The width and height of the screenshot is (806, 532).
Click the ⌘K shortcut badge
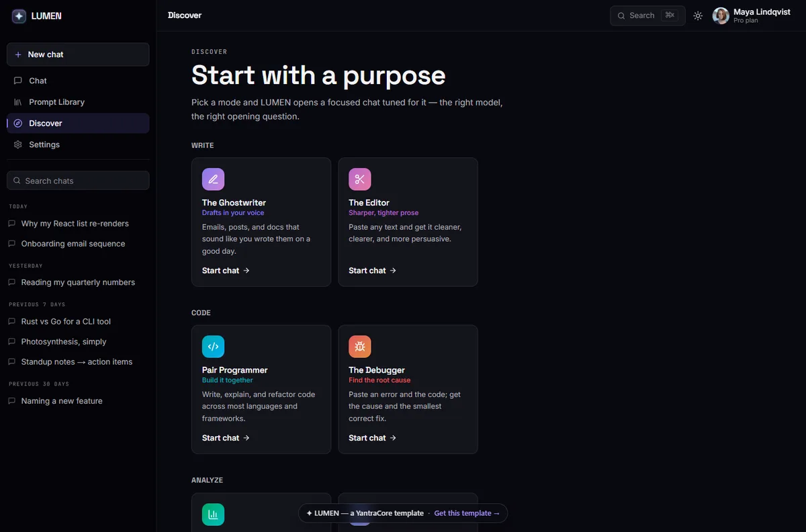pos(670,15)
